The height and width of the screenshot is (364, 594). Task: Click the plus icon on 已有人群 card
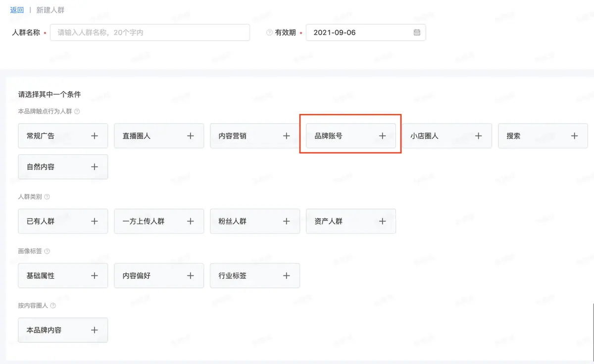(95, 221)
